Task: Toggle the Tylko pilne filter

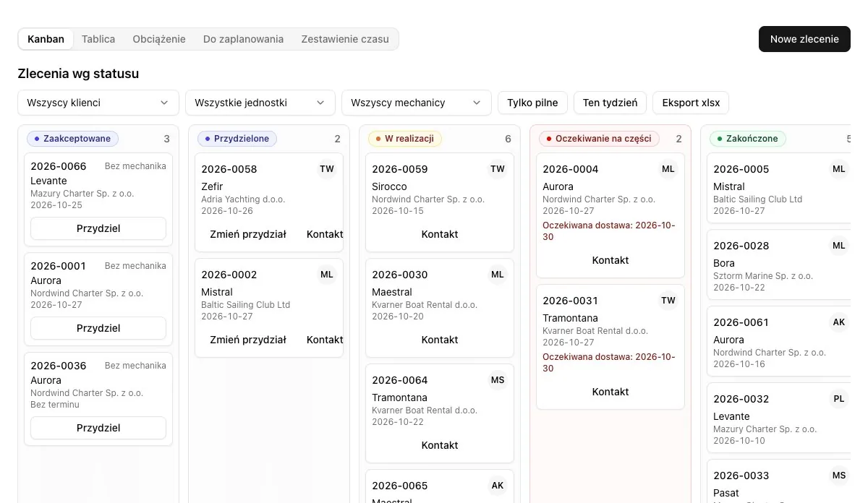Action: 532,103
